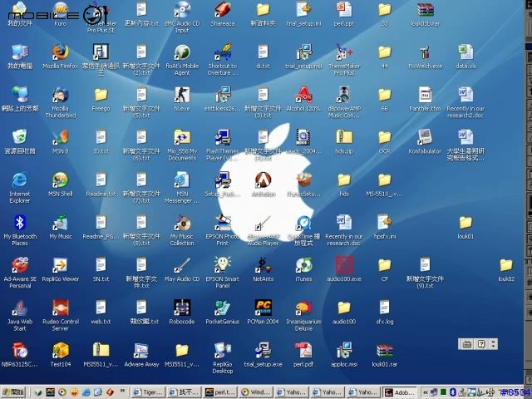
Task: Open language bar options dropdown arrow
Action: [x=493, y=344]
